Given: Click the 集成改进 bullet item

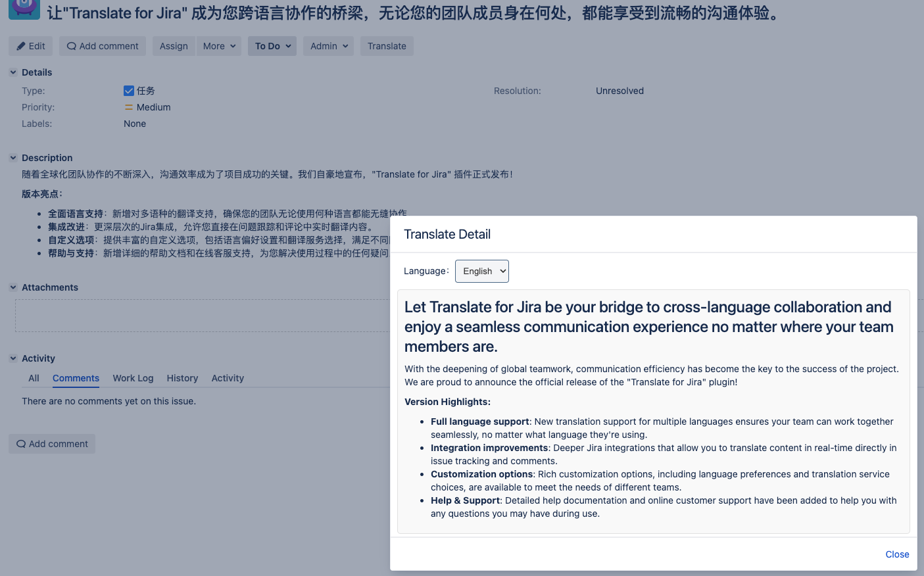Looking at the screenshot, I should pyautogui.click(x=211, y=227).
